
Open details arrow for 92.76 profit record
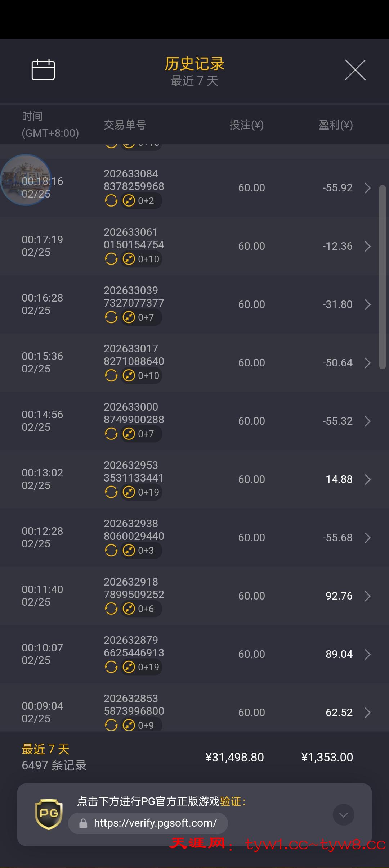coord(367,596)
